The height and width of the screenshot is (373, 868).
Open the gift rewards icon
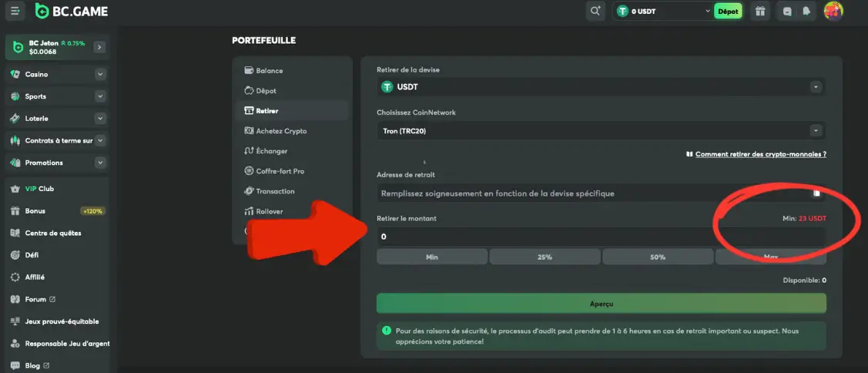pos(760,11)
